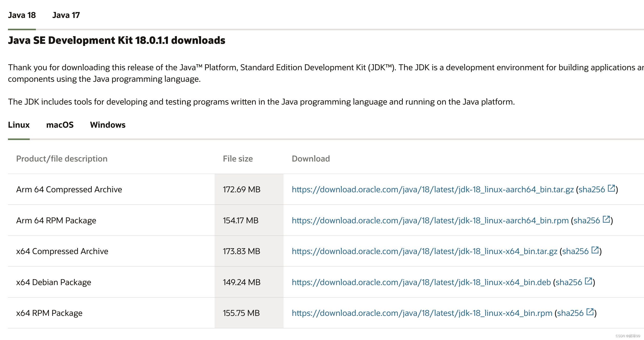Open sha256 link for x64 Debian Package

[569, 282]
